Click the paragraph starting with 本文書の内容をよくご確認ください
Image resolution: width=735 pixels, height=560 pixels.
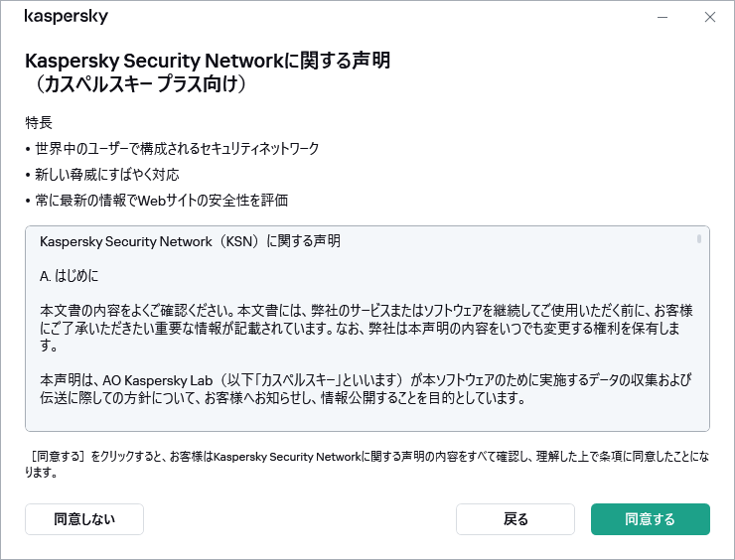[x=365, y=327]
